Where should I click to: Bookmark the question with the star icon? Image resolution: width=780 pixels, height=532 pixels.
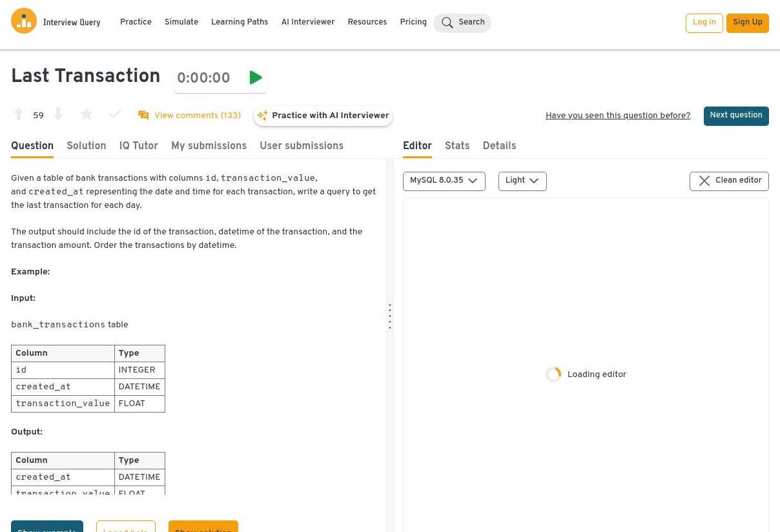(87, 115)
